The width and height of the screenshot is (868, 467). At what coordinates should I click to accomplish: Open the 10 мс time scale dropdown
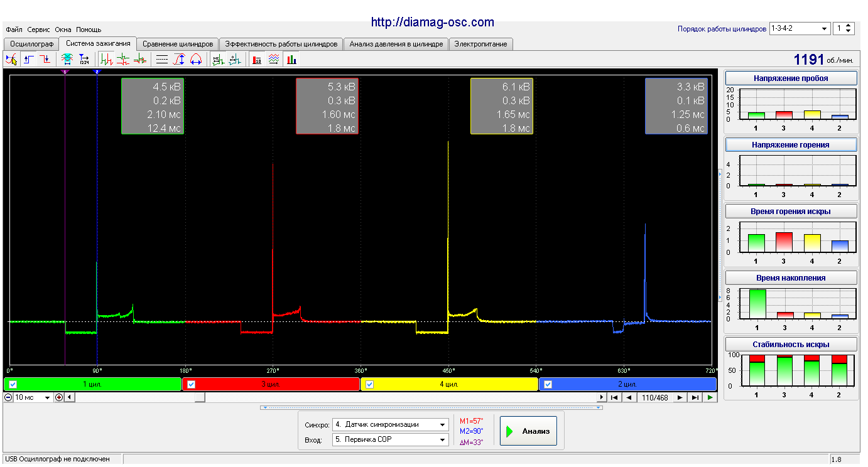click(33, 397)
